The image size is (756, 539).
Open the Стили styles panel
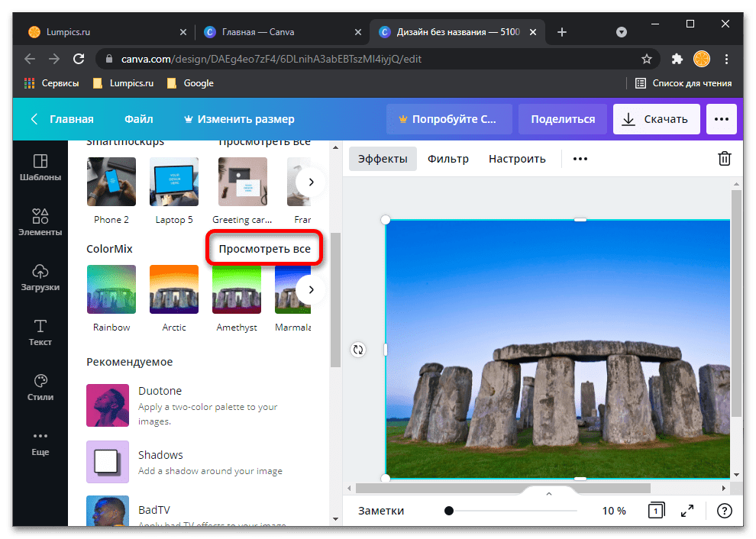[40, 387]
